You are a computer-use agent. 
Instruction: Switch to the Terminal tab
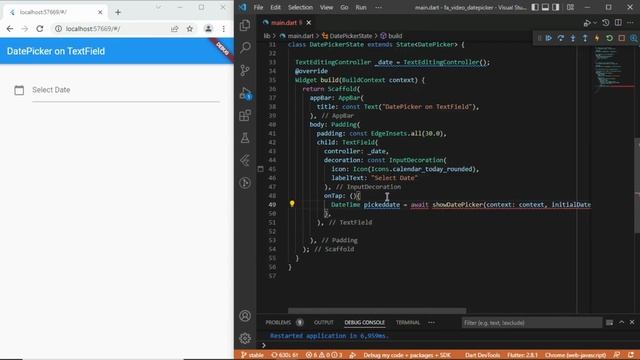[408, 322]
